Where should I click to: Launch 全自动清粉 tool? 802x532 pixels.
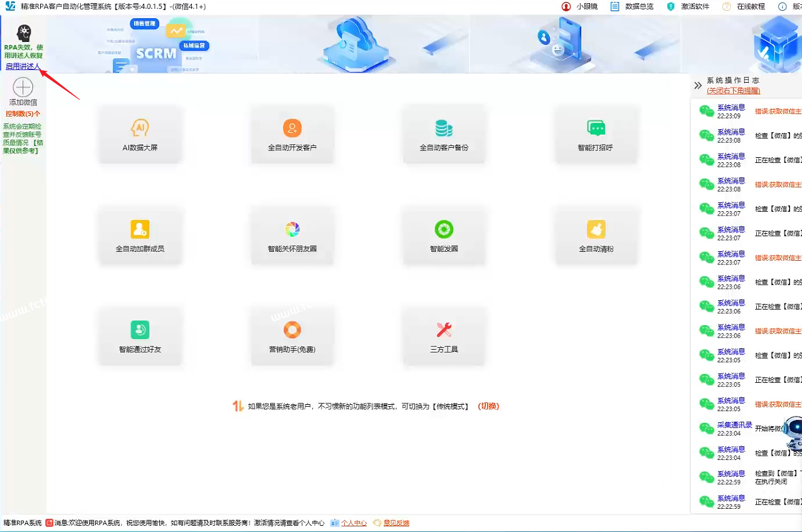[596, 236]
